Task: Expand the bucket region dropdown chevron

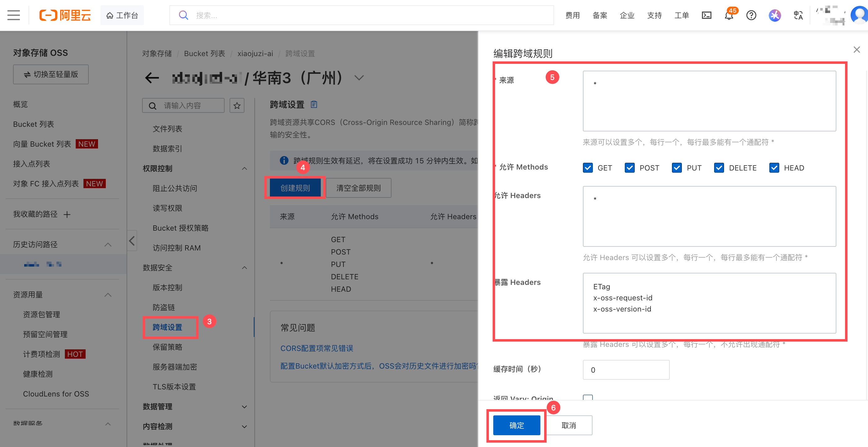Action: coord(359,78)
